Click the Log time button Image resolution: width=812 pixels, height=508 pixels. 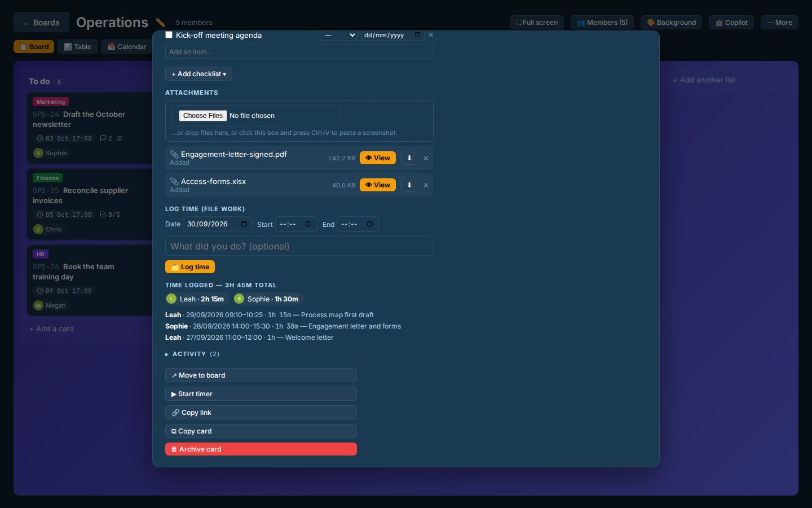coord(190,267)
